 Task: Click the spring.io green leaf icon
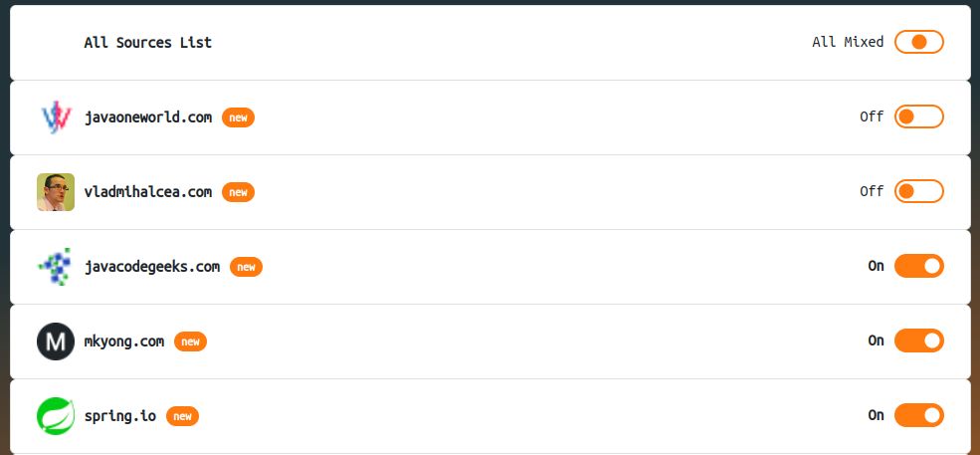[56, 416]
